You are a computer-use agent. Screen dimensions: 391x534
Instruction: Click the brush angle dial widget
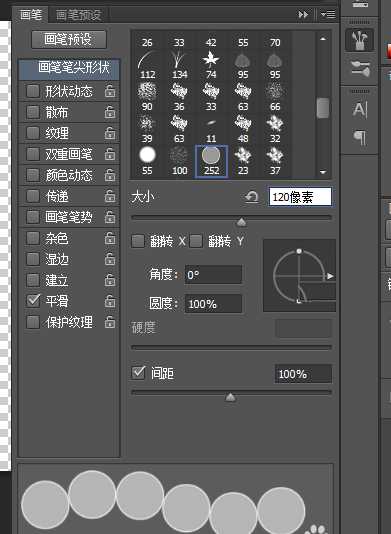click(x=299, y=276)
